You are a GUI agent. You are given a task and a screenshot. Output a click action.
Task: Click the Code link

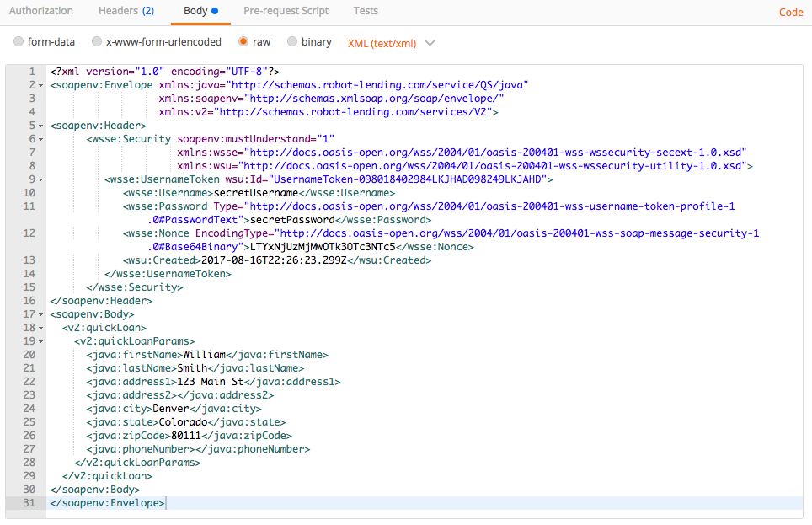pos(791,13)
